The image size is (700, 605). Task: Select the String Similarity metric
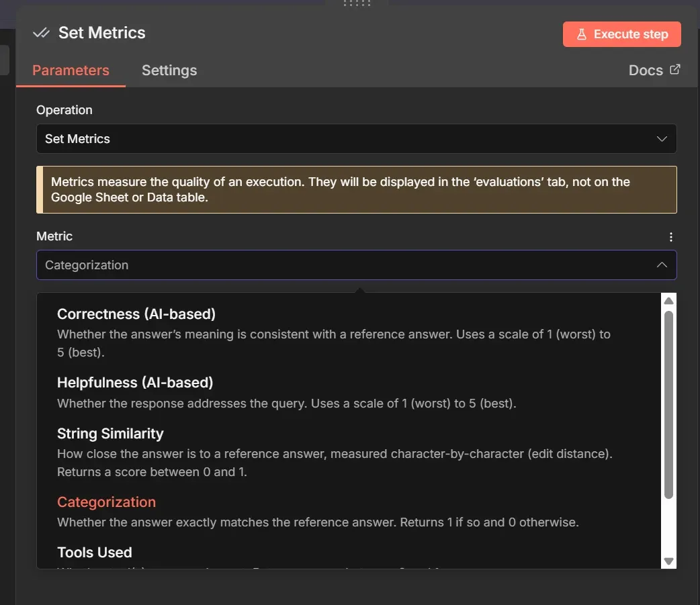pos(110,433)
